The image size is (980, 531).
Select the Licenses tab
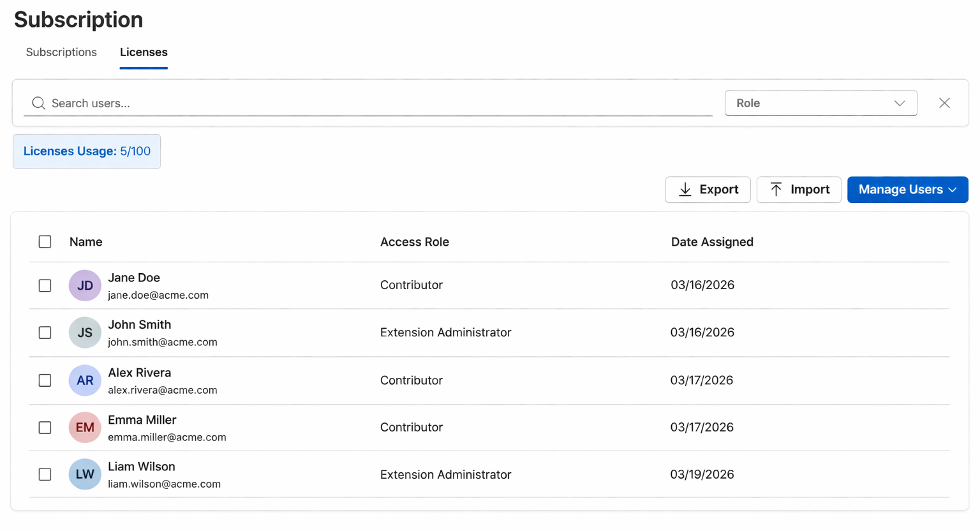(x=144, y=52)
